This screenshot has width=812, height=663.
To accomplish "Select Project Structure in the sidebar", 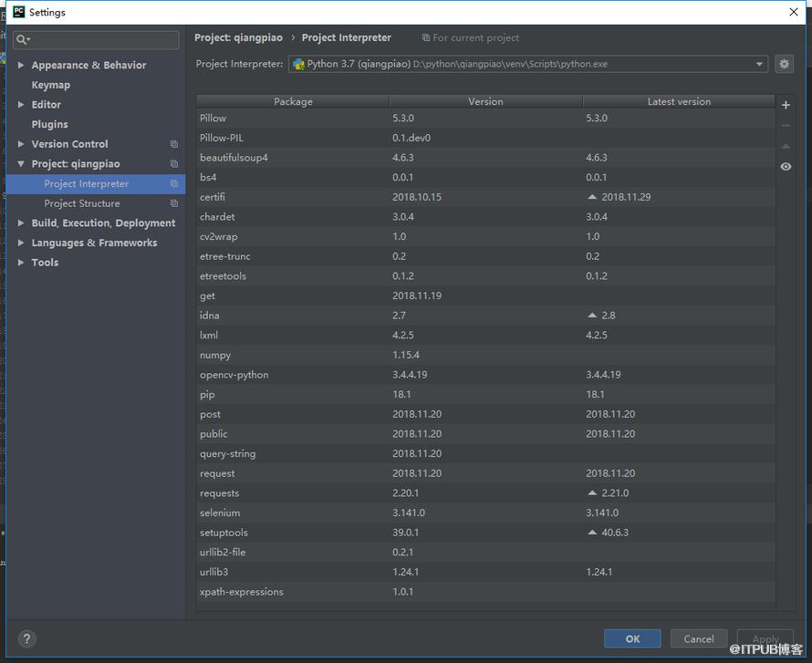I will point(96,203).
